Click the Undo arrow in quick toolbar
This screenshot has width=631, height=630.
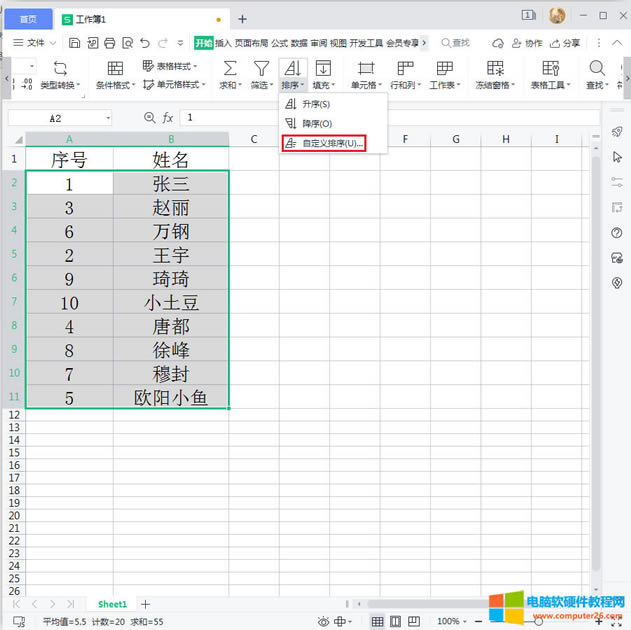[x=146, y=43]
